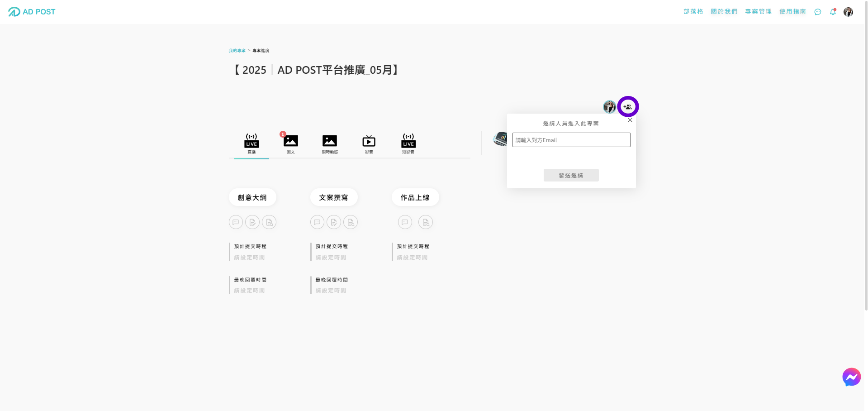Open the 影音 section icon
This screenshot has width=868, height=411.
369,142
